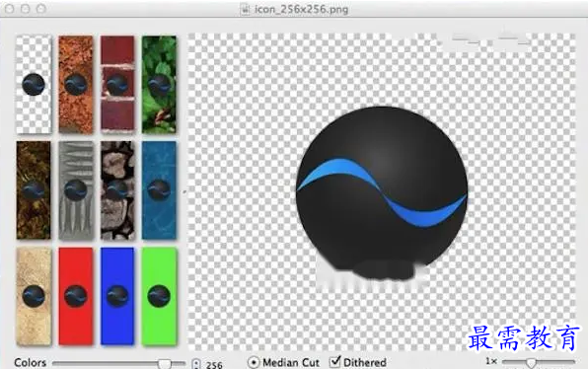Image resolution: width=588 pixels, height=369 pixels.
Task: Click the zoom slider handle
Action: (x=531, y=363)
